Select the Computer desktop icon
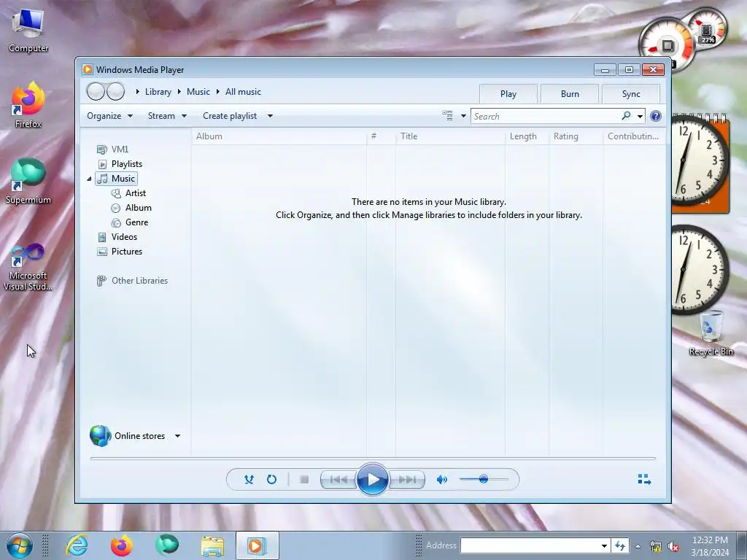The width and height of the screenshot is (747, 560). point(28,31)
